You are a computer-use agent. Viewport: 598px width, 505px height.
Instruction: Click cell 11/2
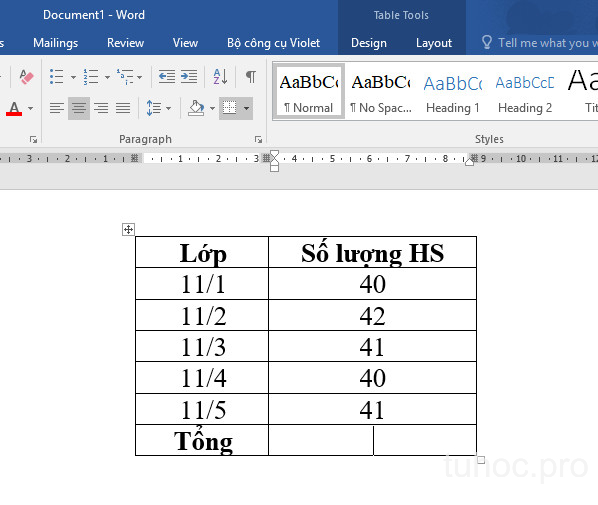[202, 315]
